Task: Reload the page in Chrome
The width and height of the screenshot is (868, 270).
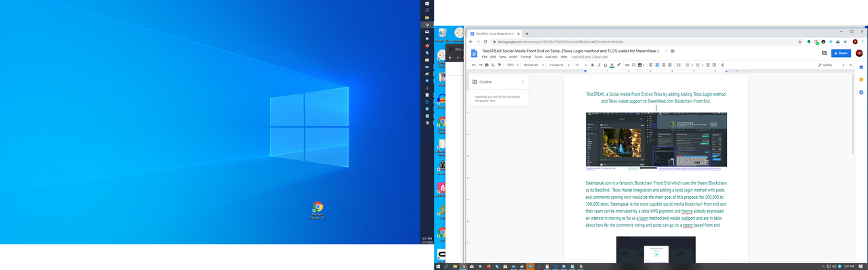Action: [x=486, y=41]
